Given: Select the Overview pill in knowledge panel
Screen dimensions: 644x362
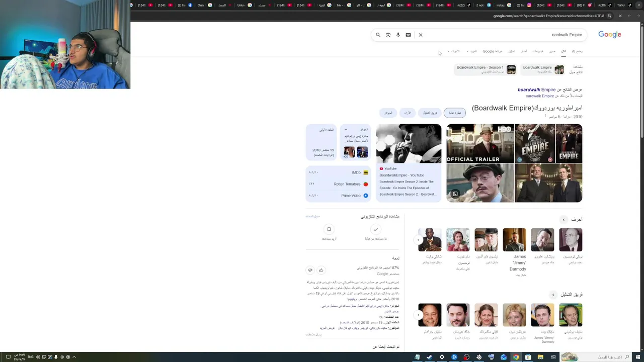Looking at the screenshot, I should point(454,113).
